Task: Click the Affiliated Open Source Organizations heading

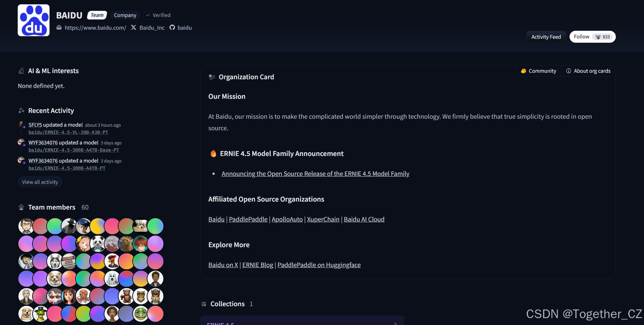Action: coord(266,199)
